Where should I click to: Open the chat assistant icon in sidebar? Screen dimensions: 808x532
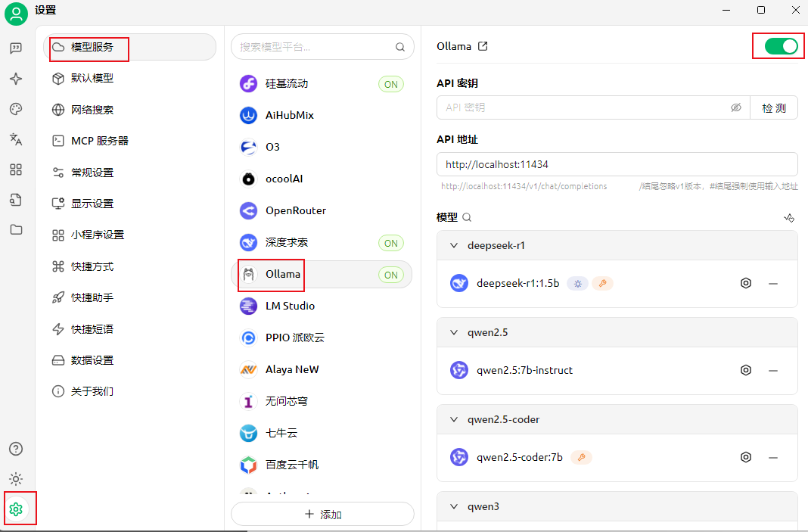click(x=16, y=48)
